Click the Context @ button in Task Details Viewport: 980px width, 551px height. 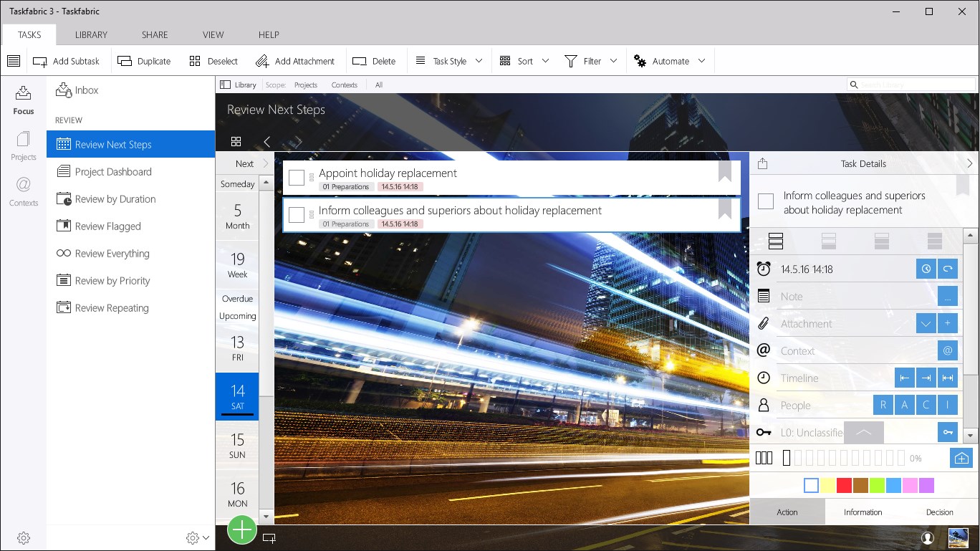[x=947, y=351]
